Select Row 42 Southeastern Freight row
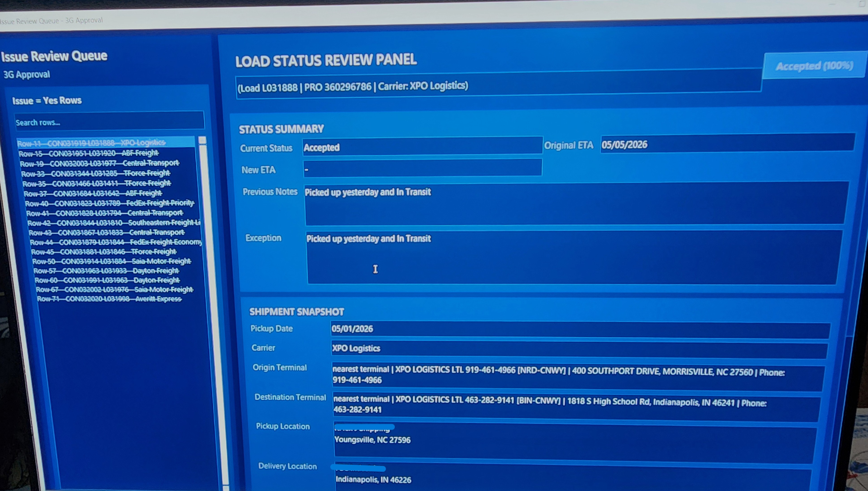Screen dimensions: 868x491 [114, 223]
